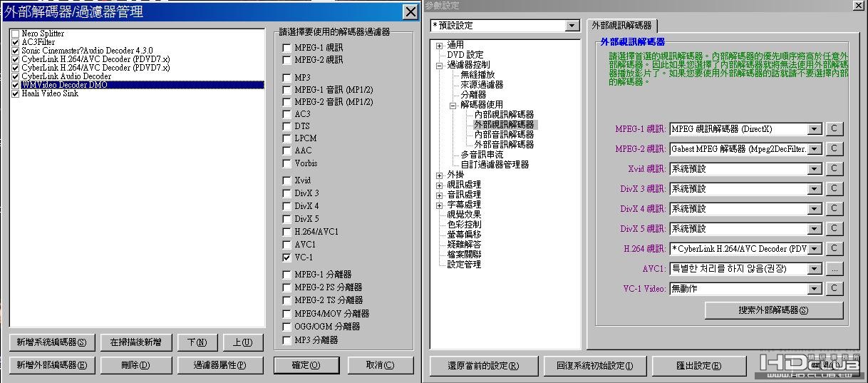Delete the filter with 刪除(D) button
The image size is (868, 383).
click(135, 365)
